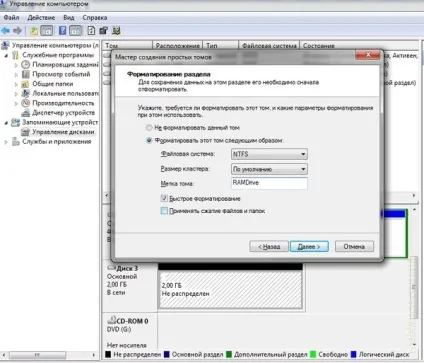Click the blue Help question-mark toolbar icon
The height and width of the screenshot is (363, 424).
point(62,31)
